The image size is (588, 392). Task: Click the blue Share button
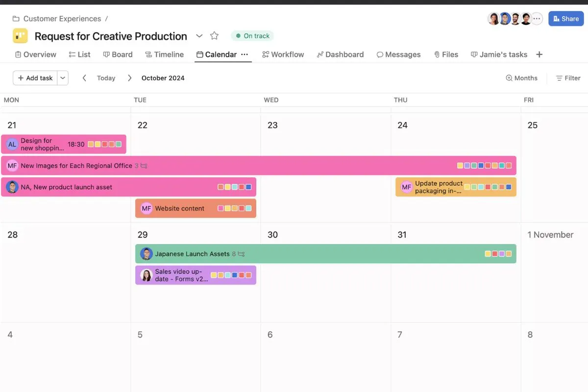(x=566, y=19)
